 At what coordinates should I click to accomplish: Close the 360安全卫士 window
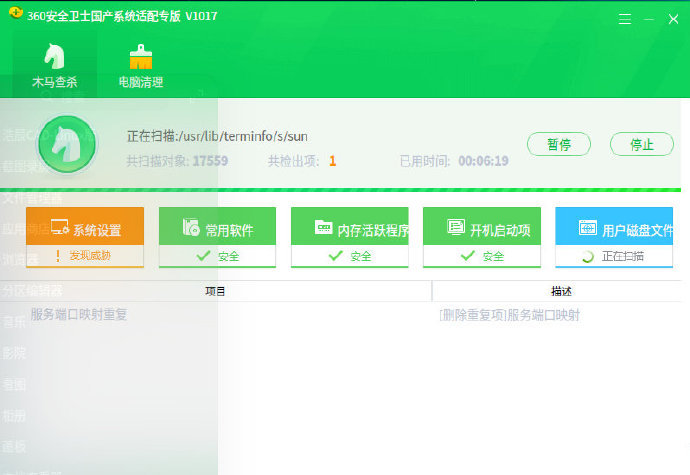point(673,19)
